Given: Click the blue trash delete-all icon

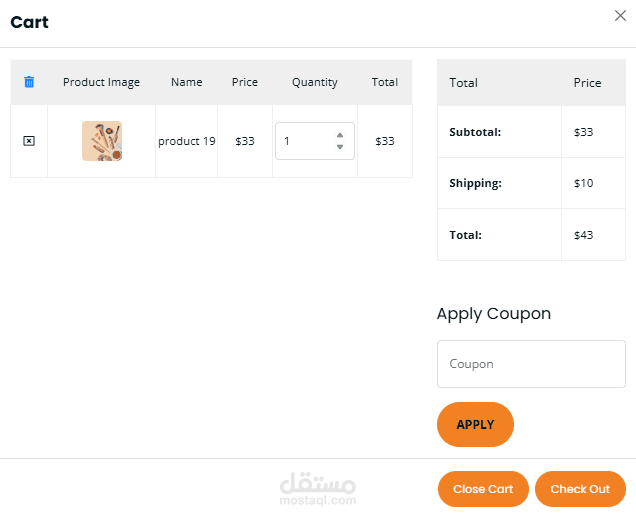Looking at the screenshot, I should click(29, 82).
